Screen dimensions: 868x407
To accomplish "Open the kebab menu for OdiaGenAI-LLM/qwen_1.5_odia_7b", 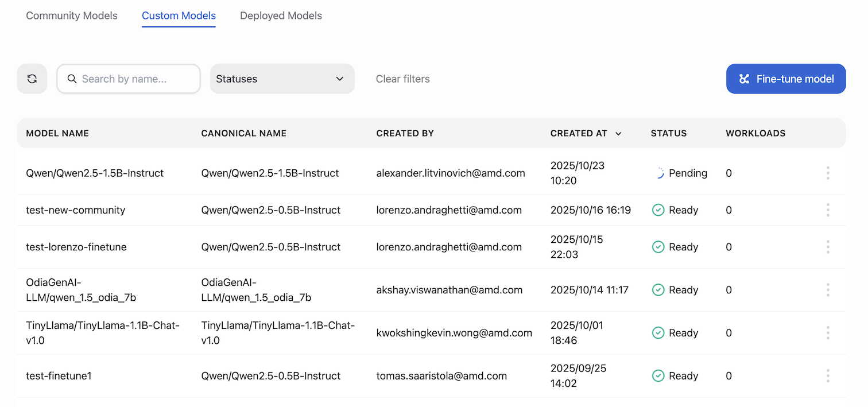I will tap(828, 290).
